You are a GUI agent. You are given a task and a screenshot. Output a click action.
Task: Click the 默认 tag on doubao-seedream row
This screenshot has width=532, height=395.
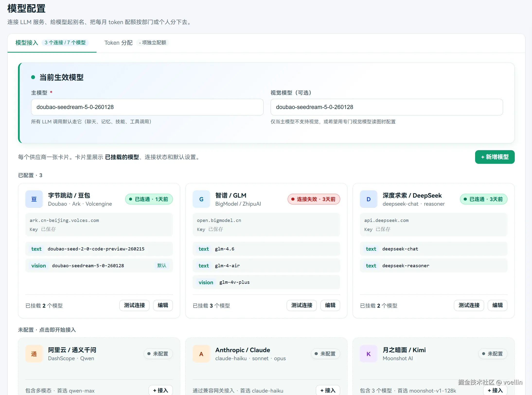click(x=162, y=266)
